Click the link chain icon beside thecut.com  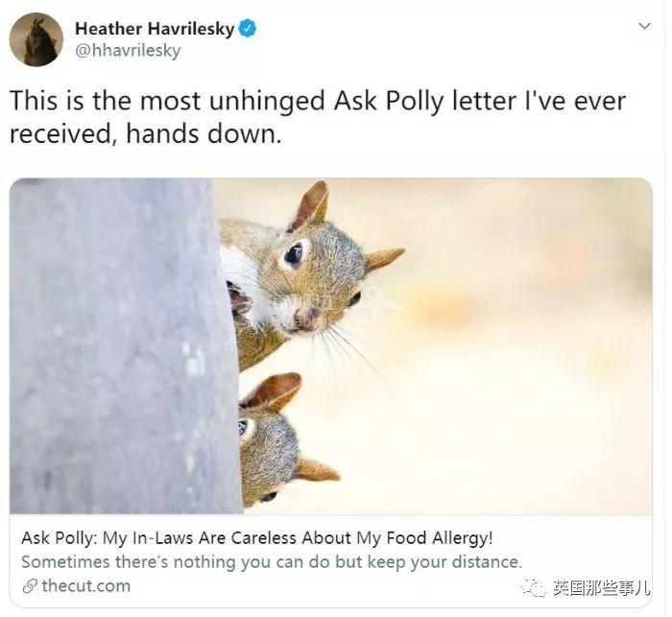(x=30, y=586)
